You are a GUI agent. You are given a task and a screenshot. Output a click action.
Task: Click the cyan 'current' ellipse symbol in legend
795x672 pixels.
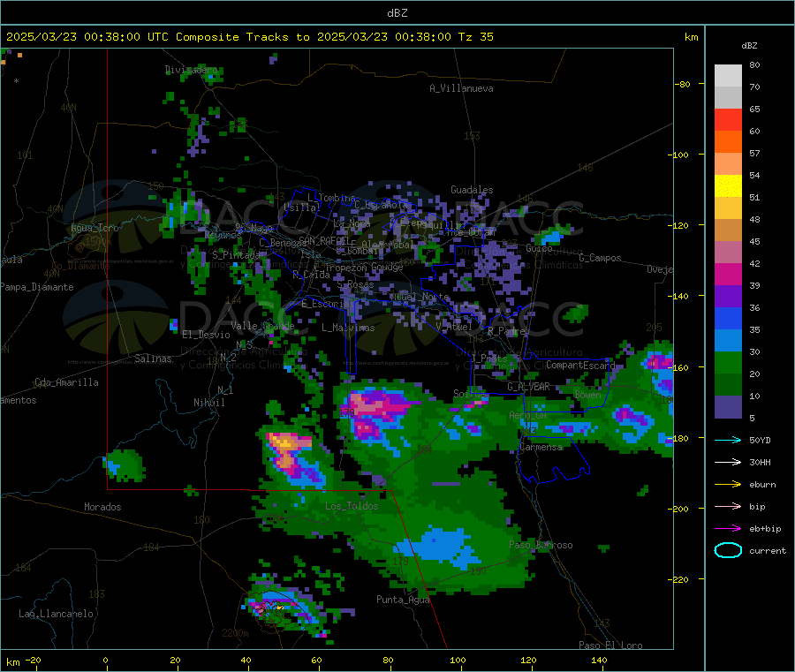tap(728, 550)
